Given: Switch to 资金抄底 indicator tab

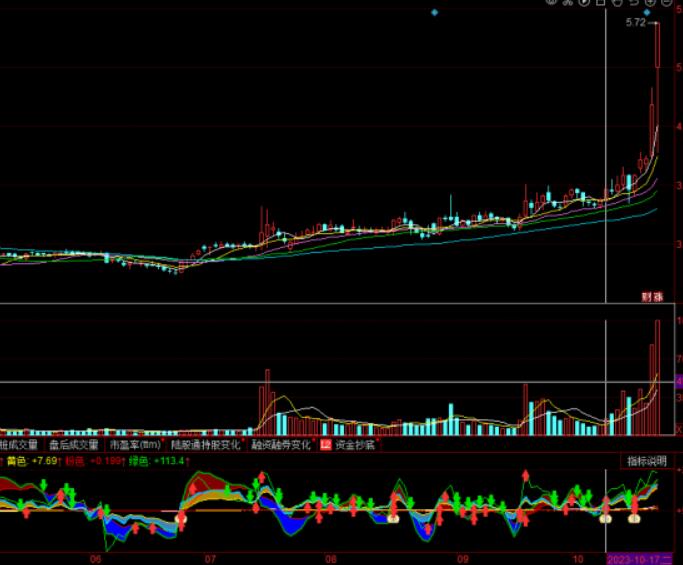Looking at the screenshot, I should point(355,444).
